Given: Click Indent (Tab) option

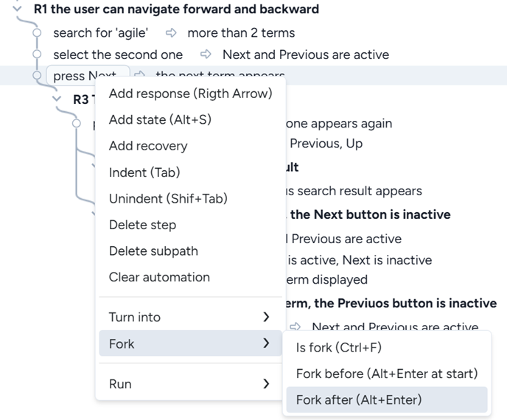Looking at the screenshot, I should pos(144,172).
